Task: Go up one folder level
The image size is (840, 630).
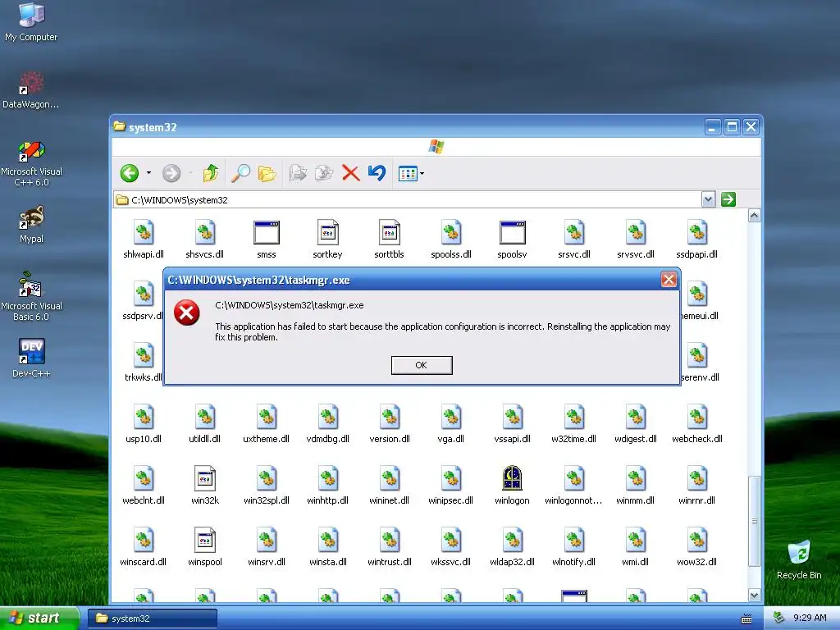Action: [211, 173]
